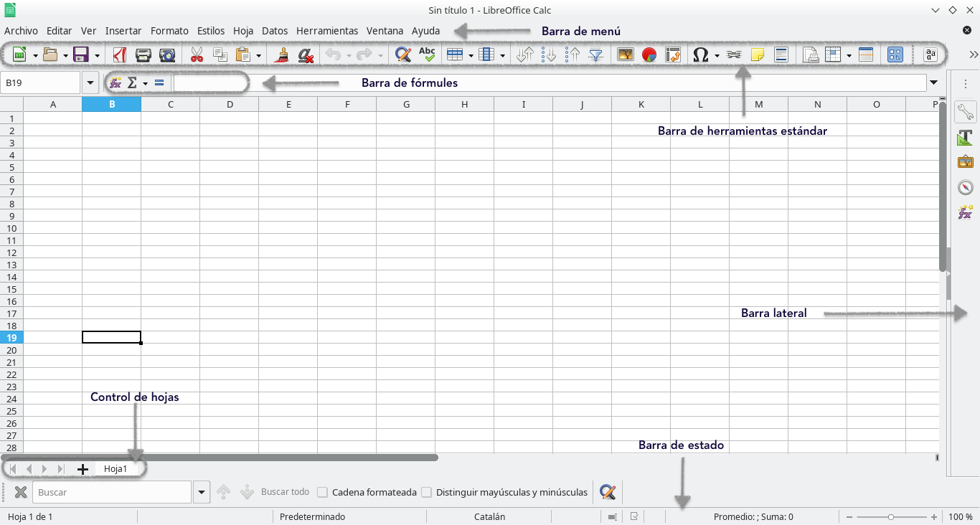
Task: Expand the Open recent files dropdown arrow
Action: pyautogui.click(x=65, y=55)
